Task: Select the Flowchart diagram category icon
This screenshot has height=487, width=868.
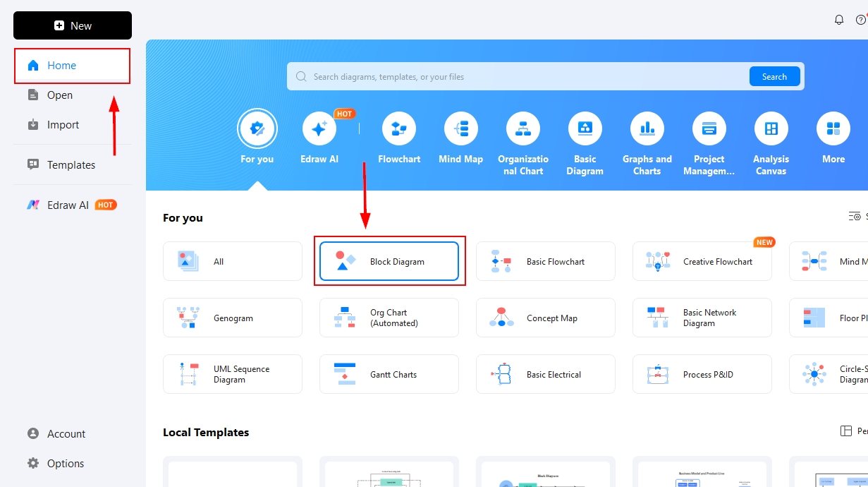Action: point(398,129)
